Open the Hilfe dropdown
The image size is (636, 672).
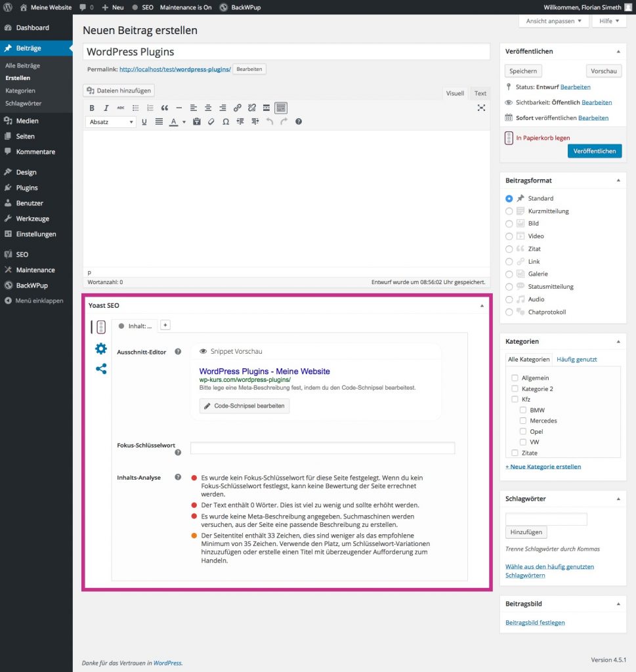click(608, 21)
